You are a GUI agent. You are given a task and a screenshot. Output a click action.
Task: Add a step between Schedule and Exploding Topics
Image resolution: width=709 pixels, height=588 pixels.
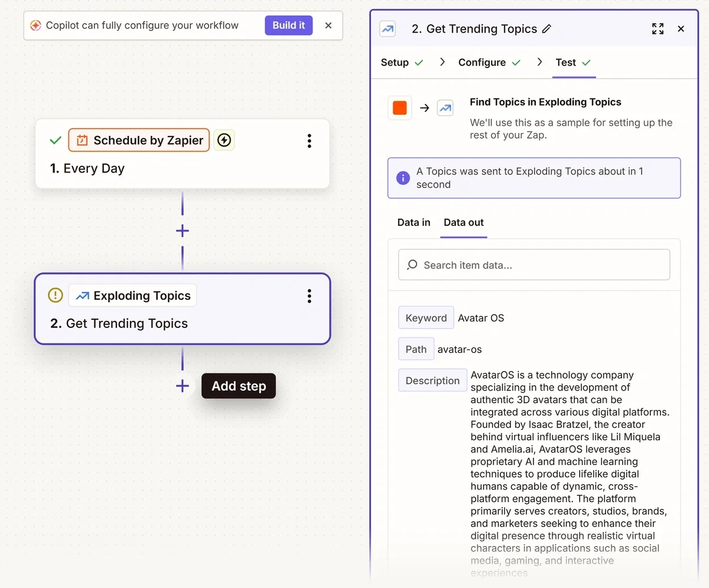tap(183, 230)
